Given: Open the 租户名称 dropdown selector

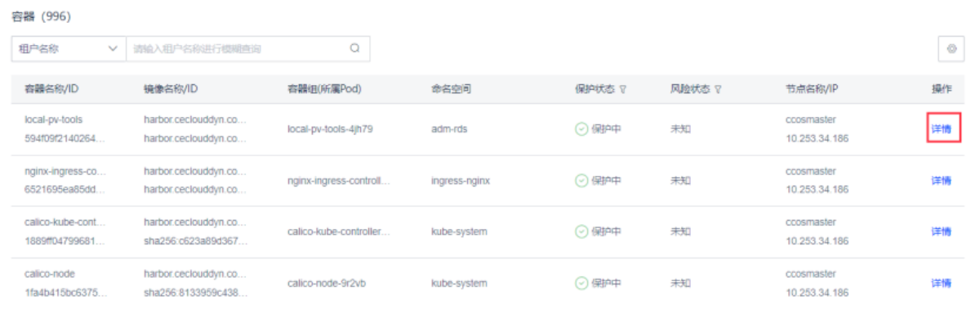Looking at the screenshot, I should [x=69, y=49].
